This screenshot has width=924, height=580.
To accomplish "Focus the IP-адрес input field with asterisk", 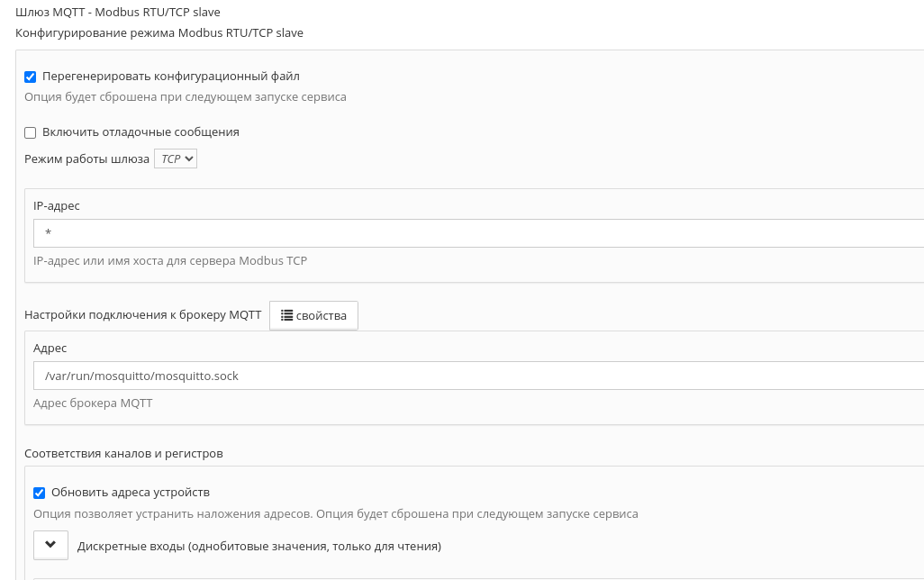I will tap(478, 233).
